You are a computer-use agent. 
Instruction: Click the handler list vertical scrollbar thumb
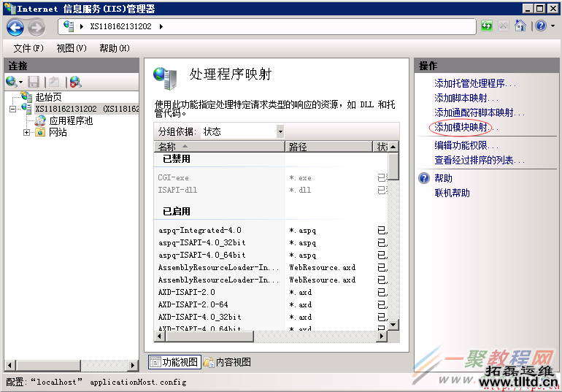click(393, 166)
